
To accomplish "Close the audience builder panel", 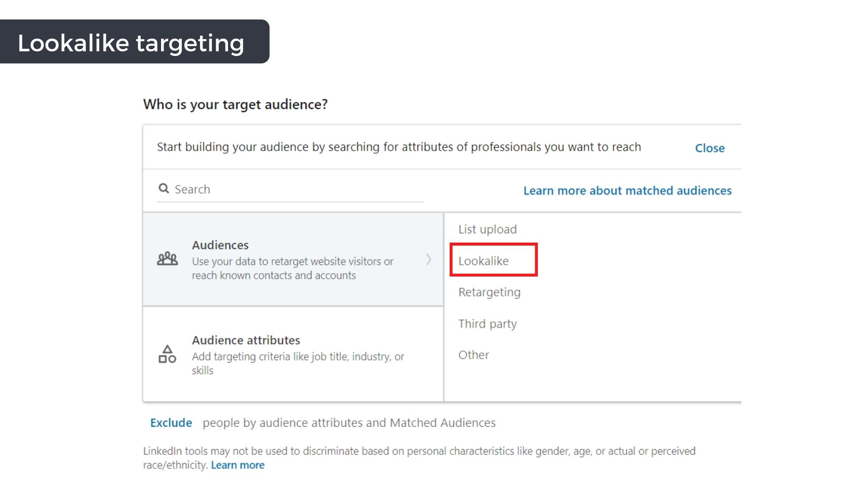I will point(710,148).
